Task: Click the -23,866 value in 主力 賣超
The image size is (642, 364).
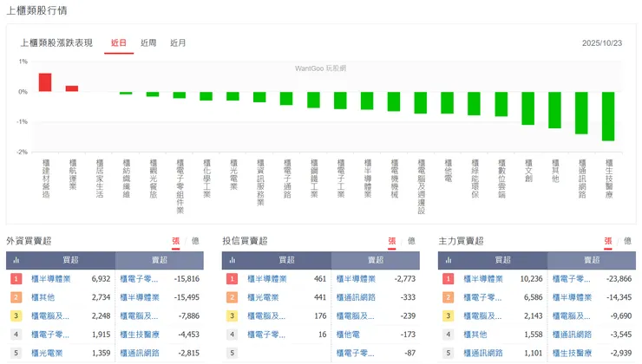Action: 619,279
